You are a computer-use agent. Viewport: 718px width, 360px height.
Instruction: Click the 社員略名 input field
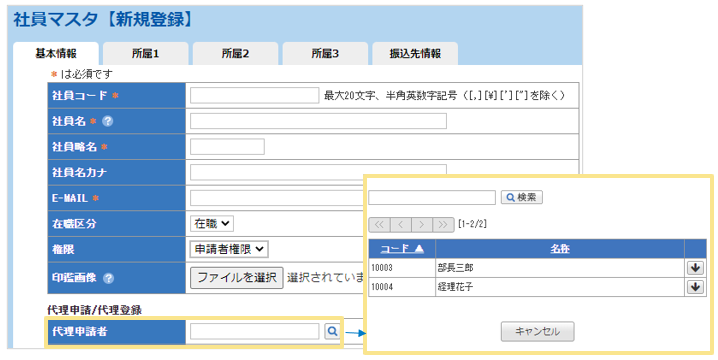[x=227, y=147]
